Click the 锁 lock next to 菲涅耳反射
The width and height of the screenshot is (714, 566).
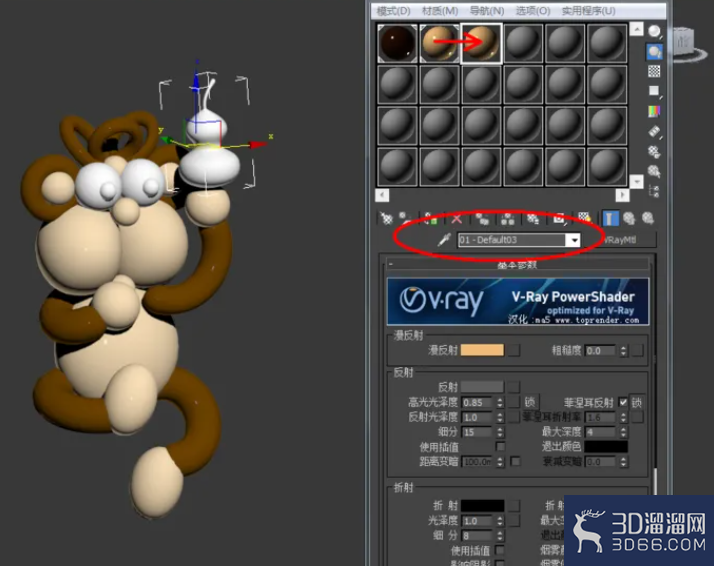637,403
